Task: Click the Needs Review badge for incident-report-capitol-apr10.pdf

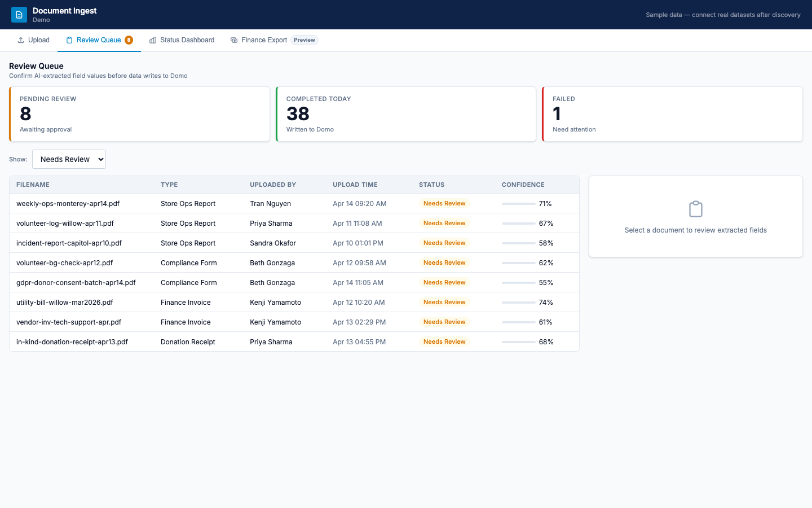Action: [x=444, y=243]
